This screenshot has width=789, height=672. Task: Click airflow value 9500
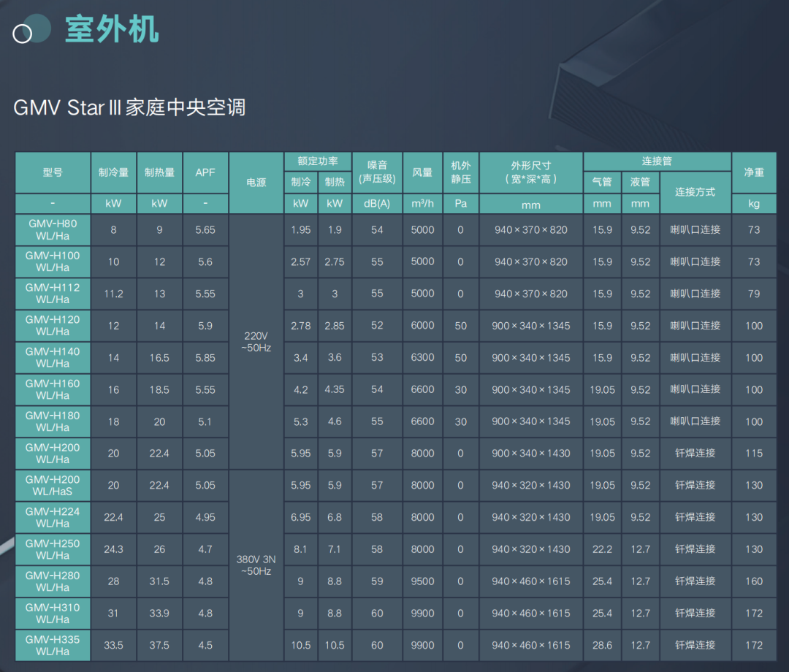pos(423,581)
